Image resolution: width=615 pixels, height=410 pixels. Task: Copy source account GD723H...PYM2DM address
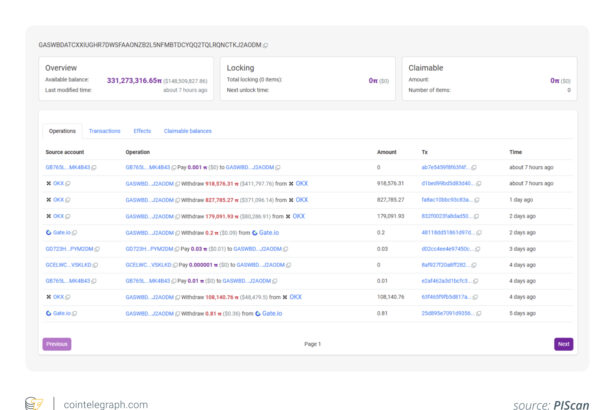click(97, 248)
